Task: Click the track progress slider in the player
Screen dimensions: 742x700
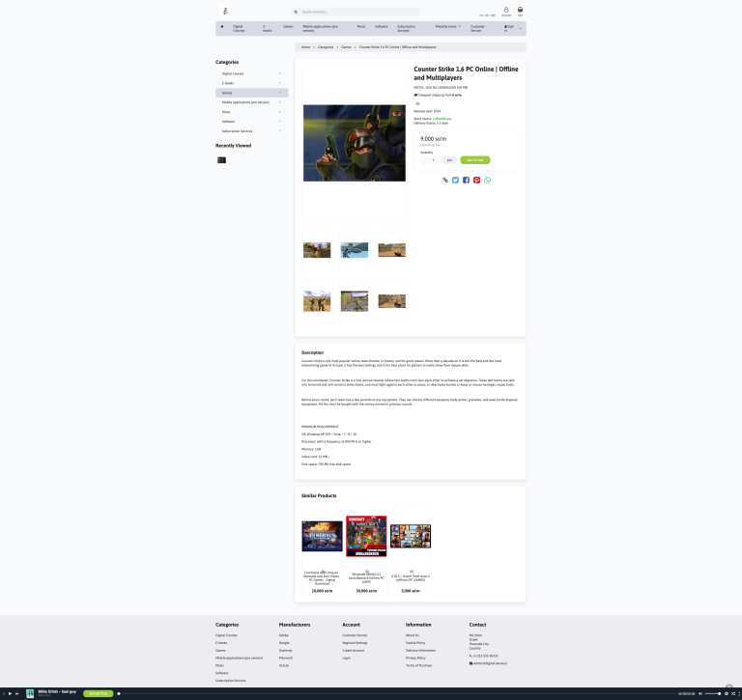Action: coord(397,694)
